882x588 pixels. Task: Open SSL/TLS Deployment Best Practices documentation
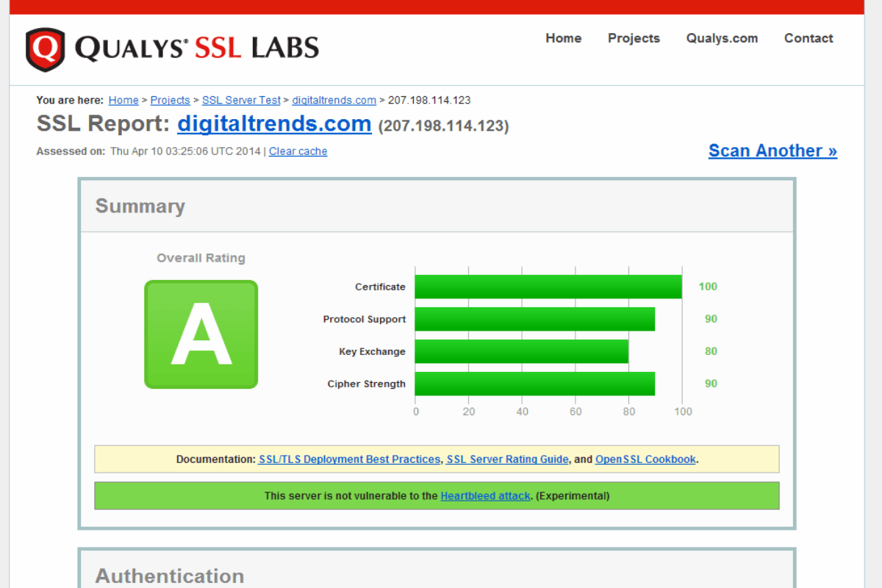coord(349,459)
